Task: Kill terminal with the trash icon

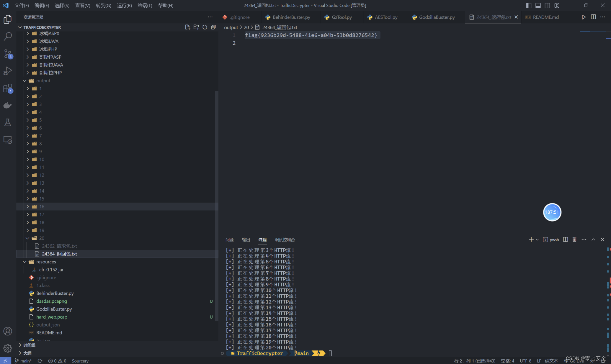Action: (574, 240)
